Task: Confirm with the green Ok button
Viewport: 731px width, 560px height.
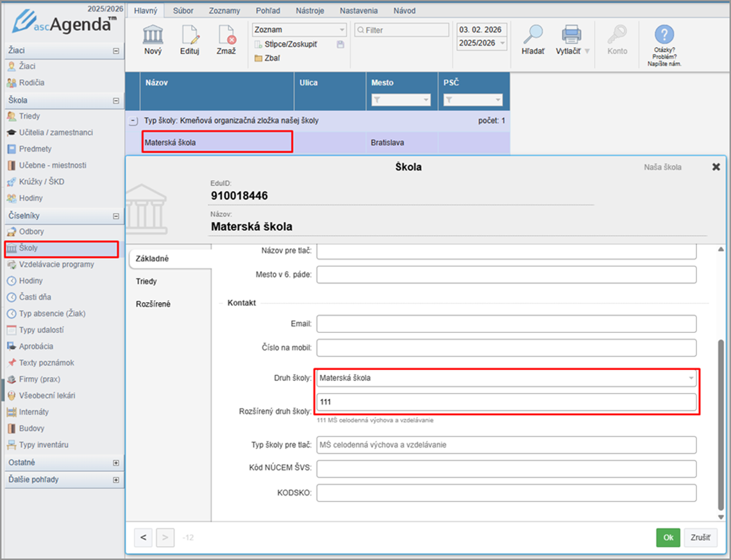Action: coord(668,538)
